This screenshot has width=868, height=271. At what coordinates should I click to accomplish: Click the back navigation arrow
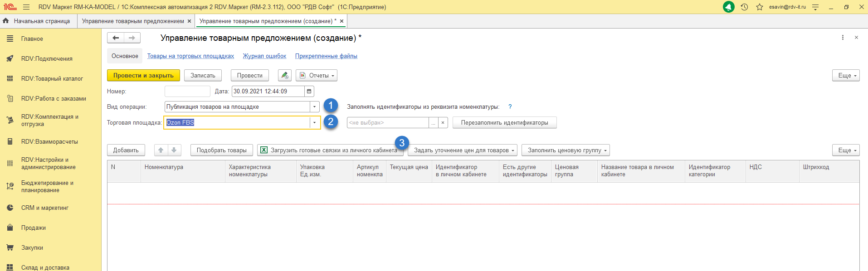116,38
